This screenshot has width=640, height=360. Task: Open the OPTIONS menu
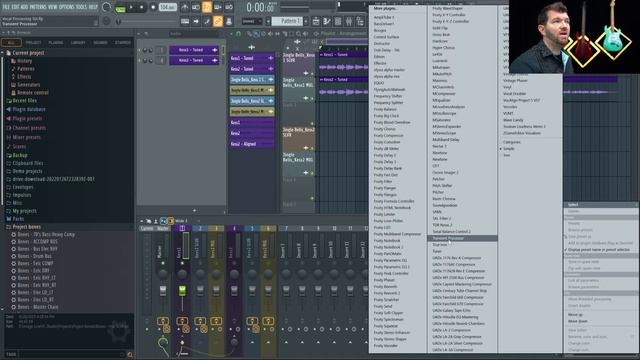point(67,7)
